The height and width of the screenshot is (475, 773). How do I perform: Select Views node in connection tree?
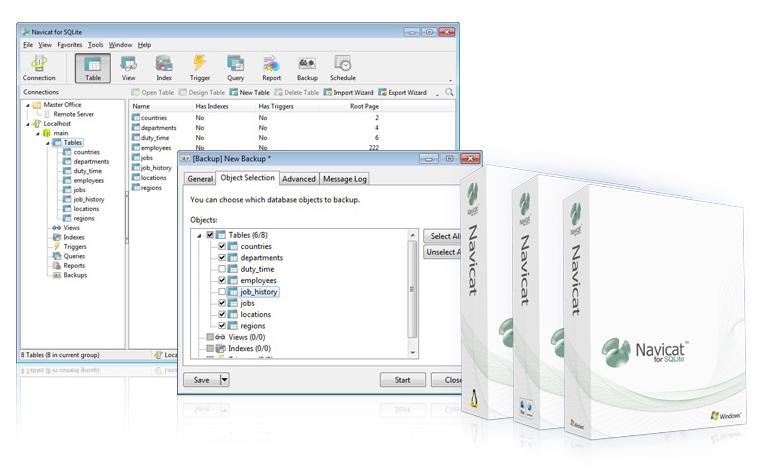[66, 228]
